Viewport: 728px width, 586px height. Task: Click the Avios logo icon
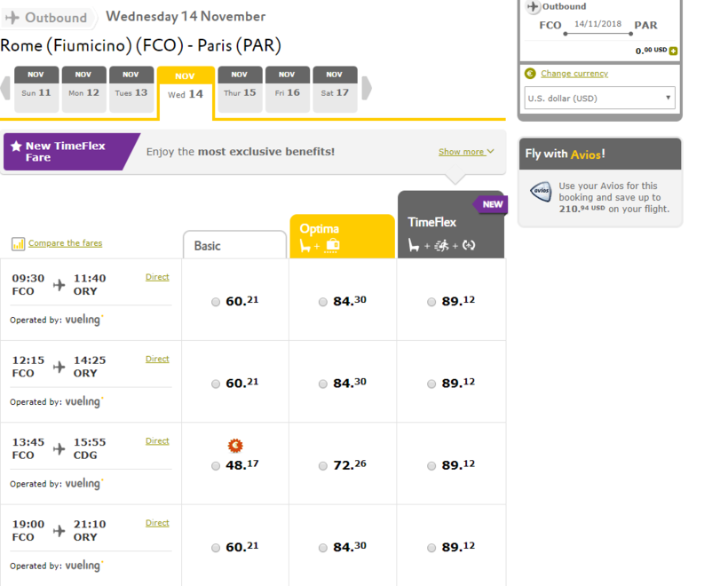(541, 191)
